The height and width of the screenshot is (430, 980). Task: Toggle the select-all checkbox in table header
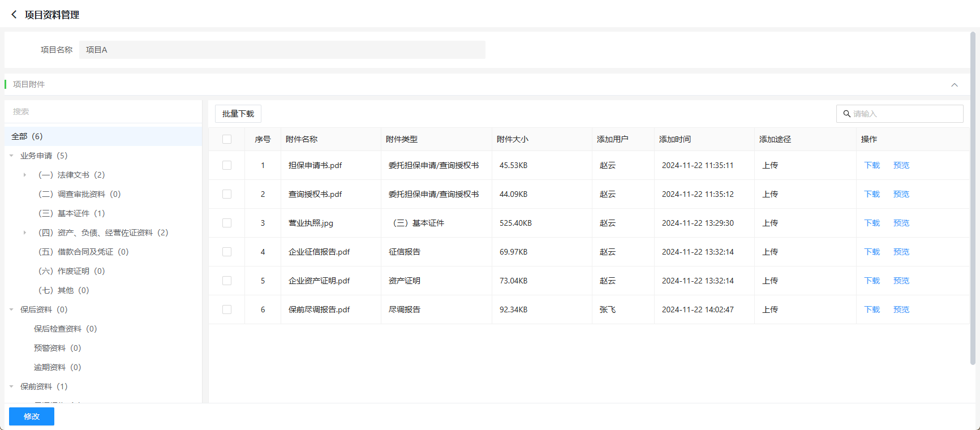click(227, 139)
